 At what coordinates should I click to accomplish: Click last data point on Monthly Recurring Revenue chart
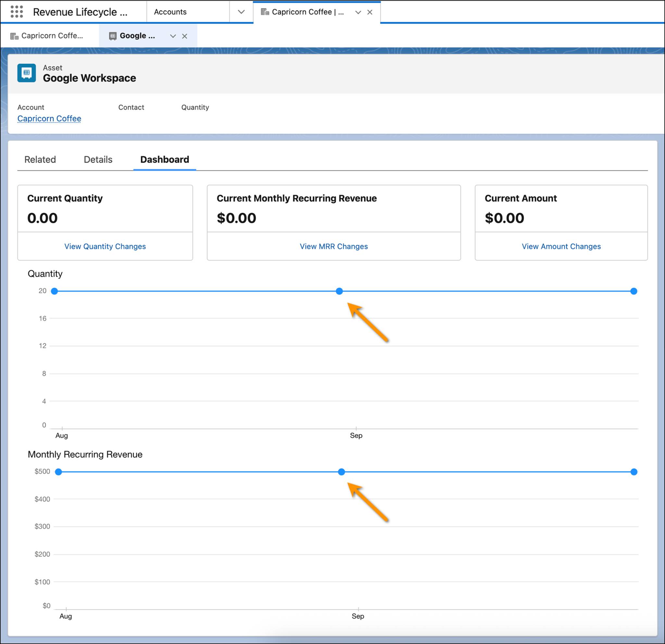(x=634, y=472)
